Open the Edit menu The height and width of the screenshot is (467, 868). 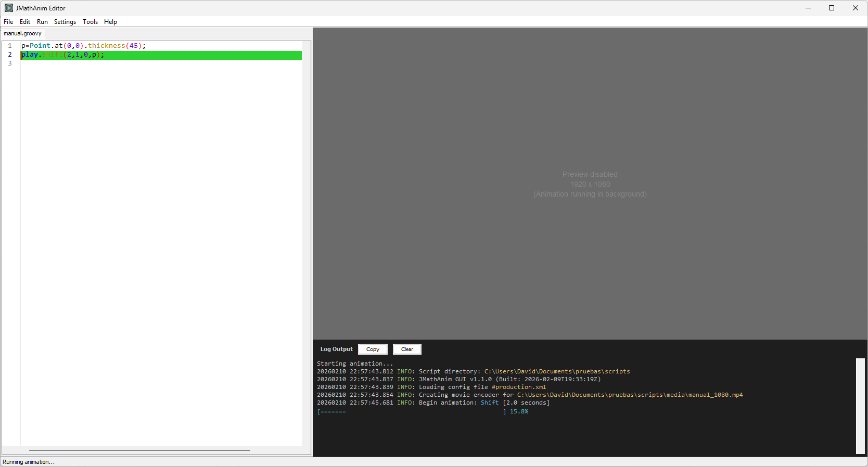coord(25,22)
